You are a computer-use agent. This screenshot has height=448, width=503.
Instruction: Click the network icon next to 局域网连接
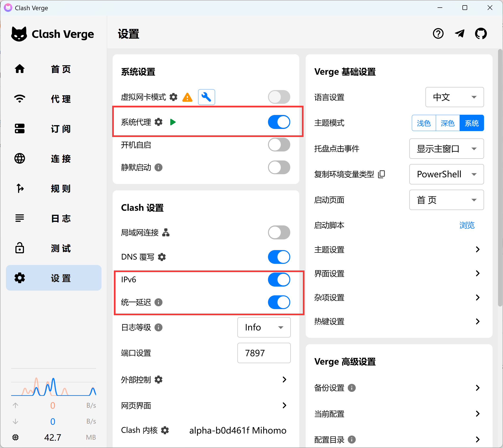click(166, 232)
